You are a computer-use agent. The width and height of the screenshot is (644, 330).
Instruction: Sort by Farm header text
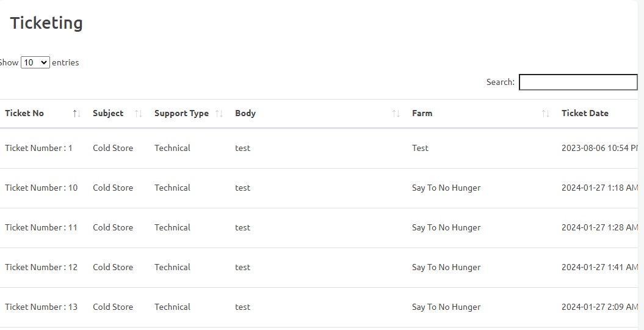point(422,113)
